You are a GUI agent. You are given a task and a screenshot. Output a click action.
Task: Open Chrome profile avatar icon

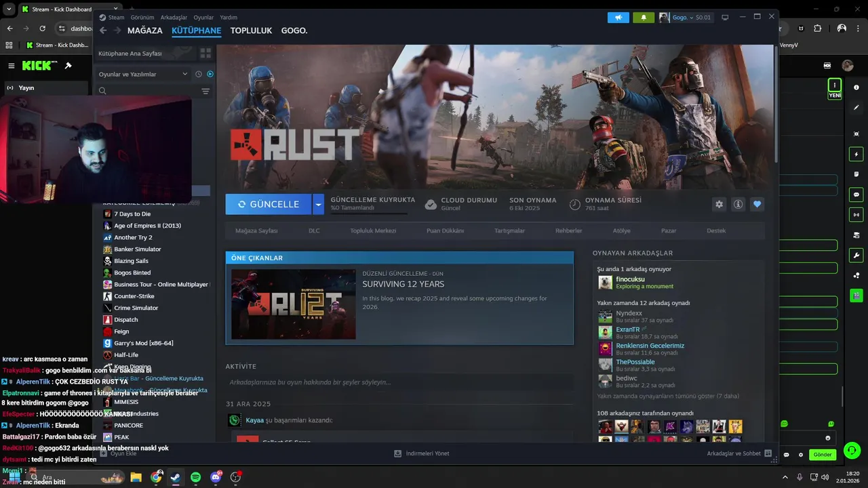pos(842,28)
